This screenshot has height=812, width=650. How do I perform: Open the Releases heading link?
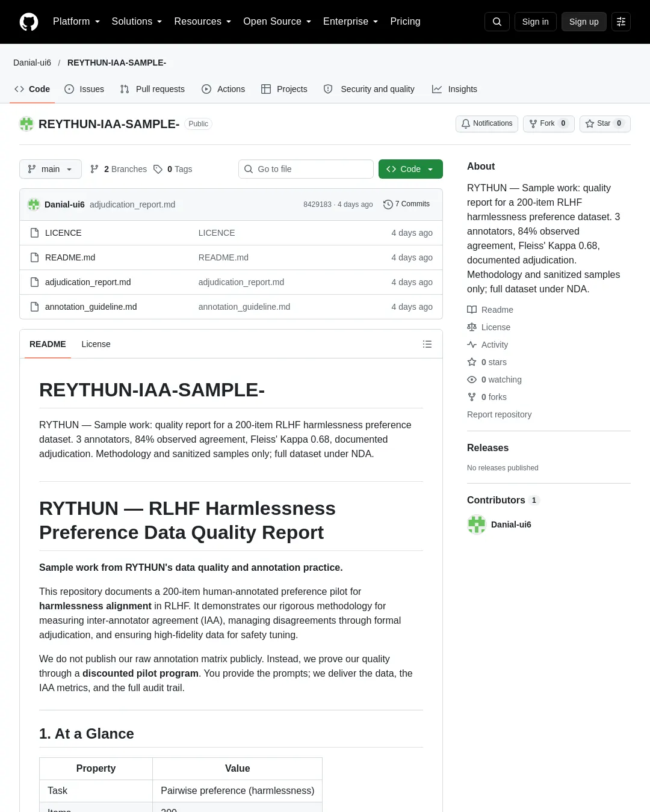click(x=488, y=448)
